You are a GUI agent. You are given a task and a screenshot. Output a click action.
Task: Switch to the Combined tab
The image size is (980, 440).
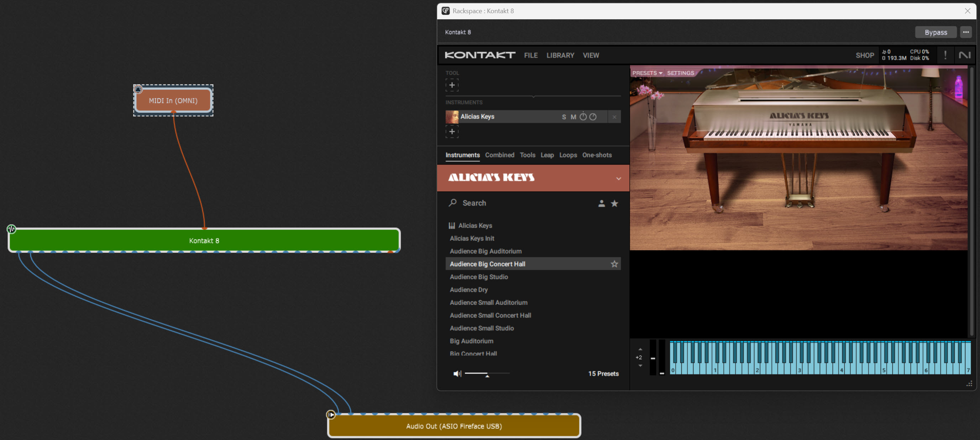click(499, 155)
